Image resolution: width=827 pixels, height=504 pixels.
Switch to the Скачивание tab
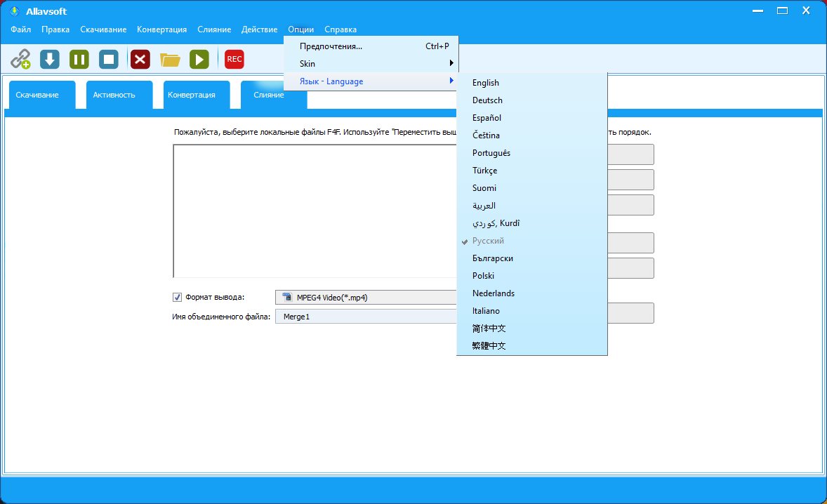pos(37,95)
